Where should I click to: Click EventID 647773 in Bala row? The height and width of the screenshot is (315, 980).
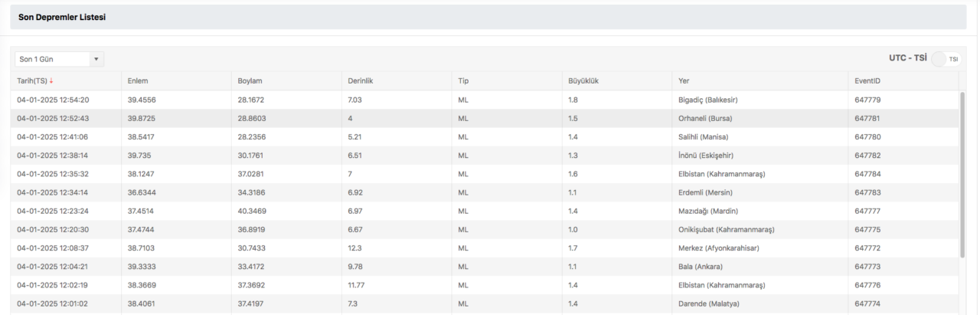pos(867,267)
